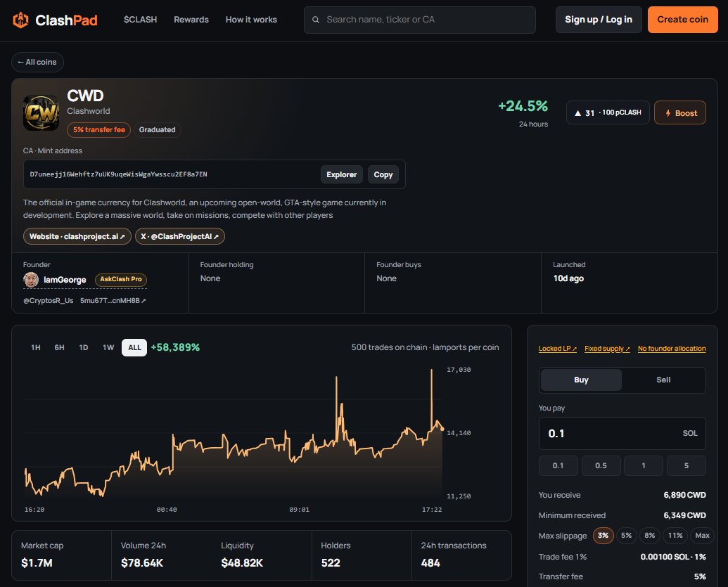Click the Graduated badge
Viewport: 728px width, 587px height.
(158, 130)
